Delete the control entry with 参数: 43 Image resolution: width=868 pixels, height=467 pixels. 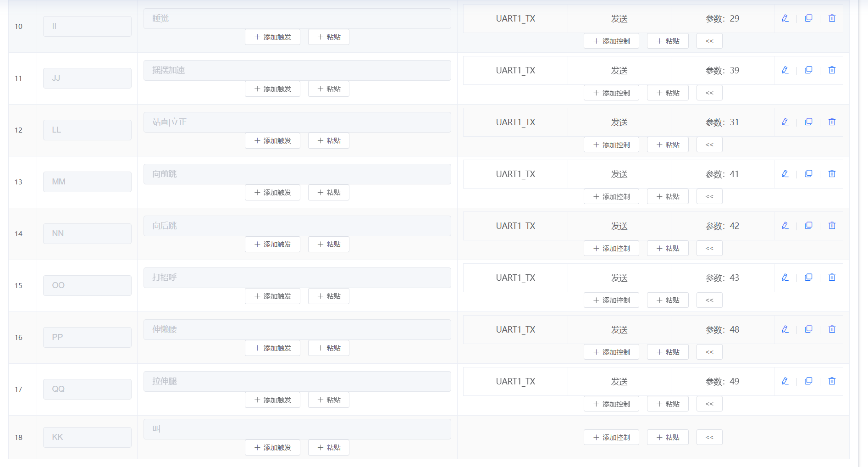[x=832, y=278]
